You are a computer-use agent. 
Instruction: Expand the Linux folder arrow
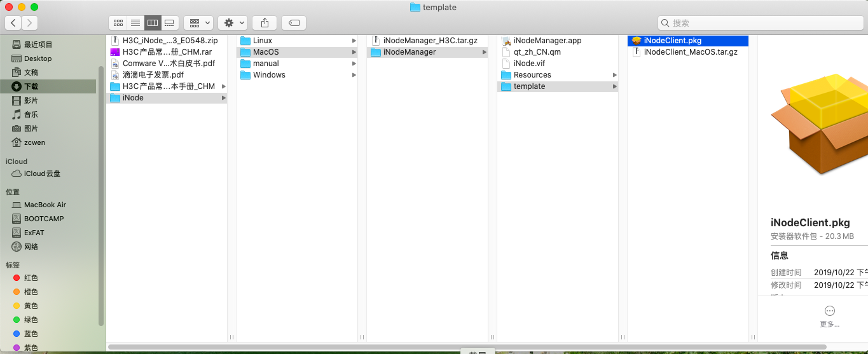pyautogui.click(x=354, y=41)
